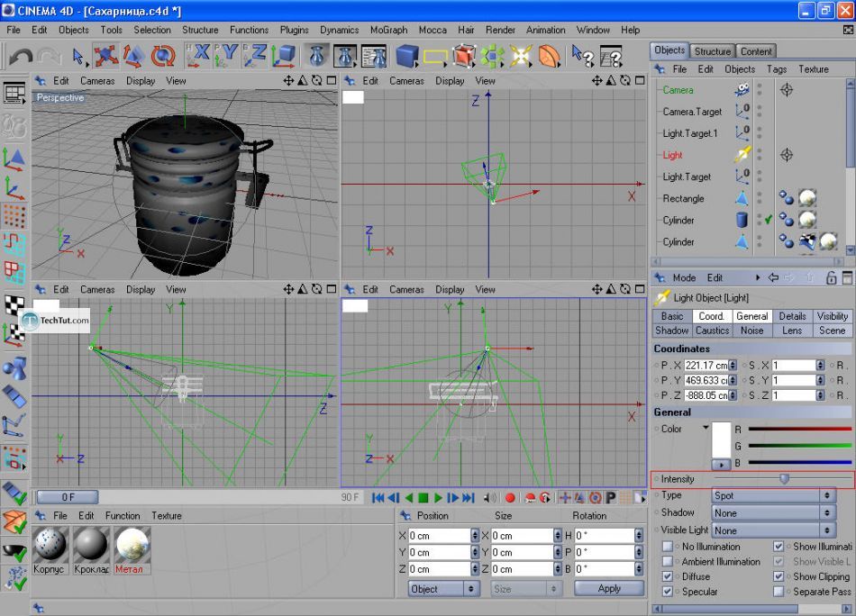Open the Shadow dropdown set to None

pyautogui.click(x=772, y=512)
